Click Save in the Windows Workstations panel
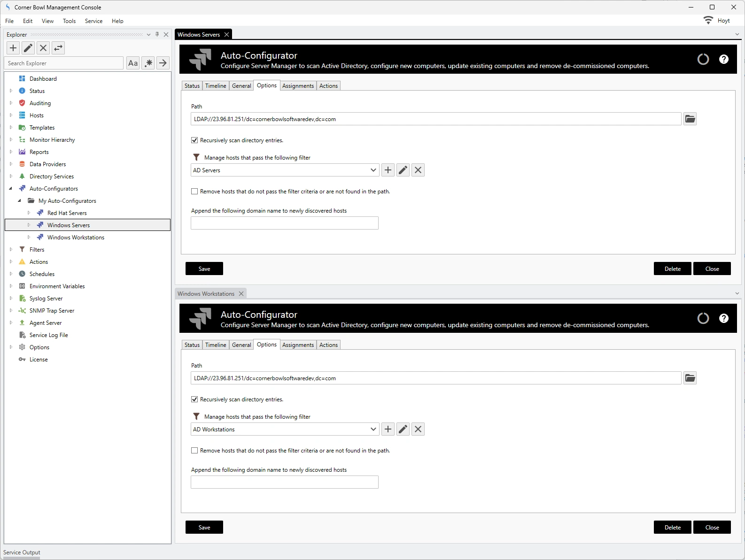 [x=204, y=527]
